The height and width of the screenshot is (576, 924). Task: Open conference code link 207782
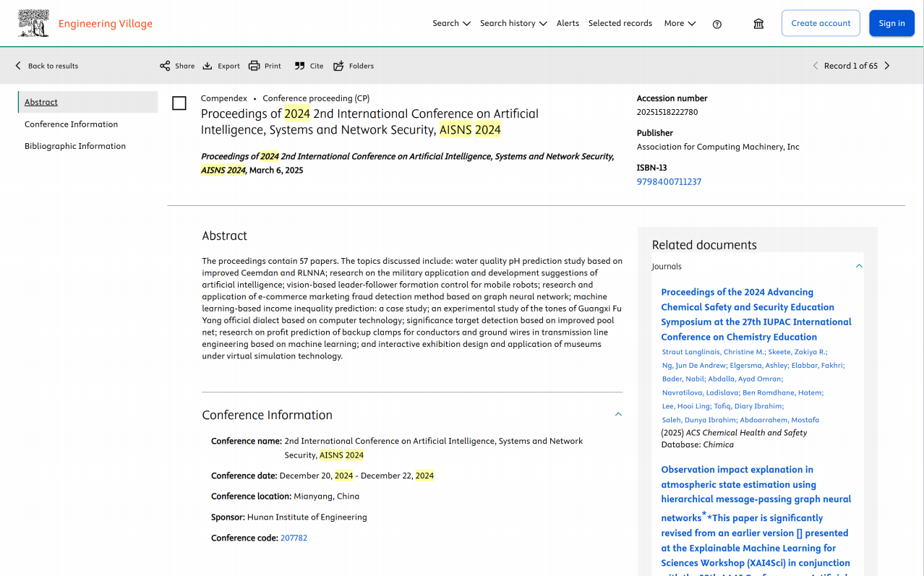point(294,538)
